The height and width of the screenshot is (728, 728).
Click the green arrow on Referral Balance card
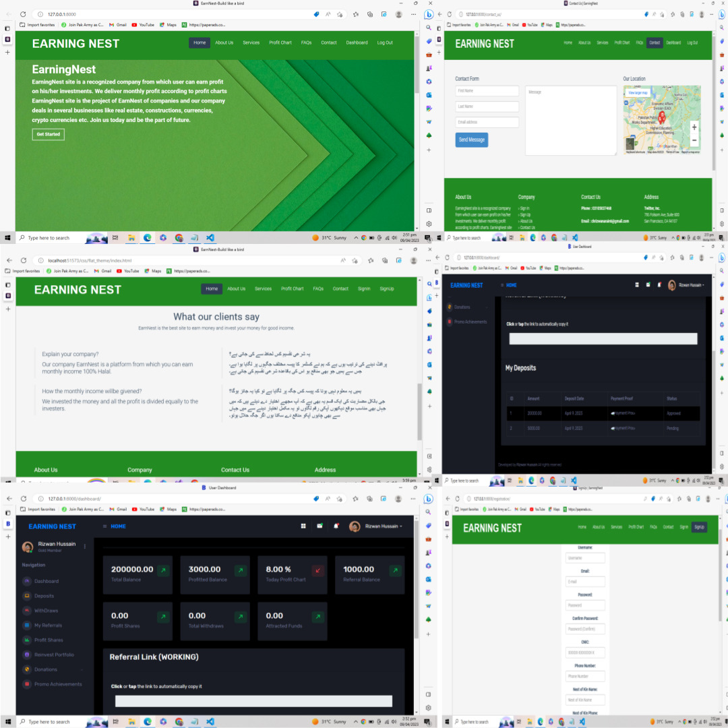click(x=395, y=571)
